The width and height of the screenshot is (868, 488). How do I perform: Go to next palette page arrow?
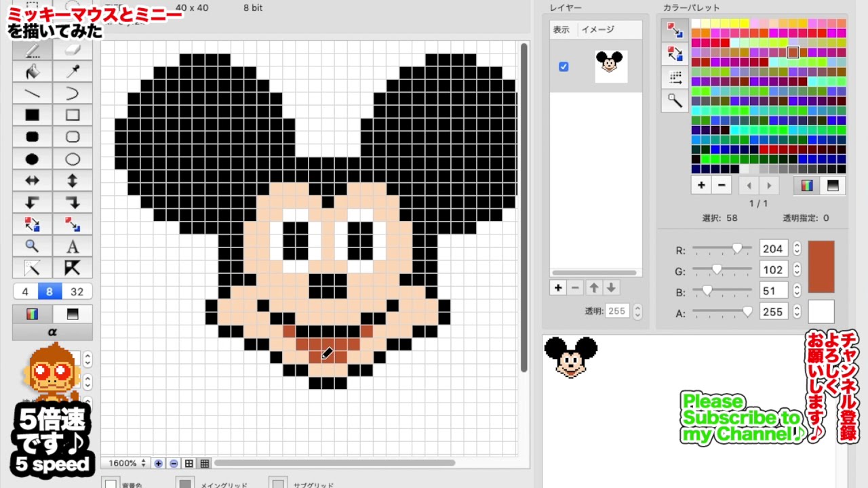769,185
